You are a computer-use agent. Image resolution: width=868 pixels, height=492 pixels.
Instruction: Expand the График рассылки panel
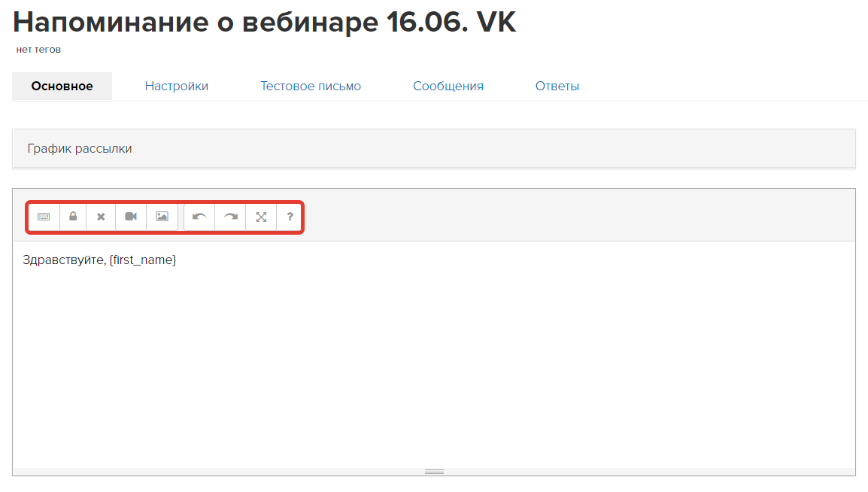point(434,148)
